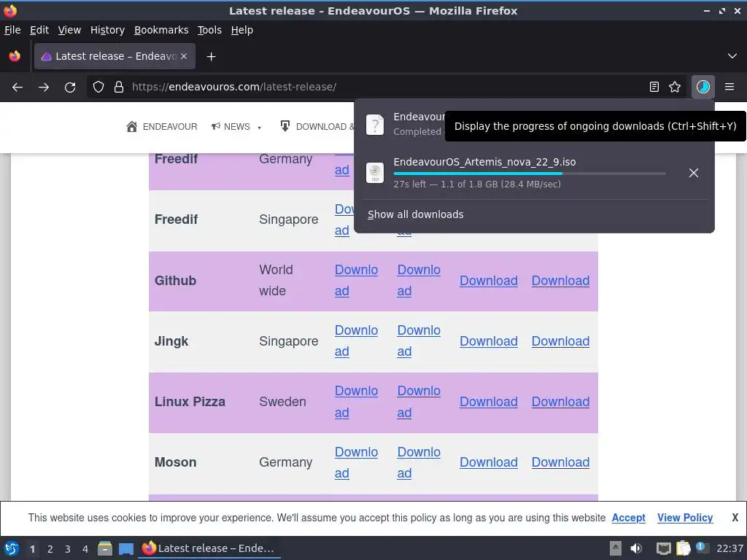747x560 pixels.
Task: Go forward to the next page
Action: click(x=44, y=87)
